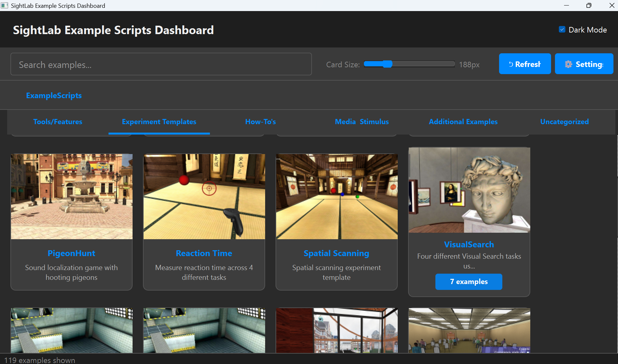This screenshot has width=618, height=364.
Task: Open the Spatial Scanning preview image
Action: (337, 196)
